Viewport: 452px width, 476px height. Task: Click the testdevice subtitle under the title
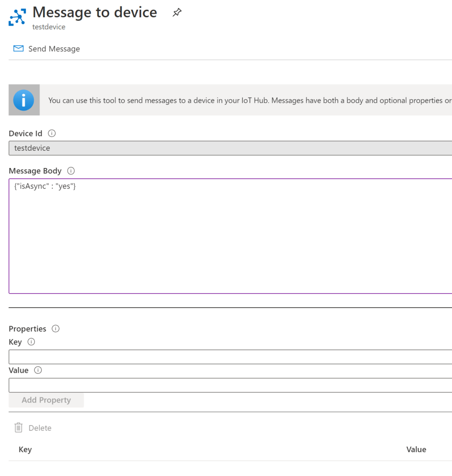coord(49,27)
